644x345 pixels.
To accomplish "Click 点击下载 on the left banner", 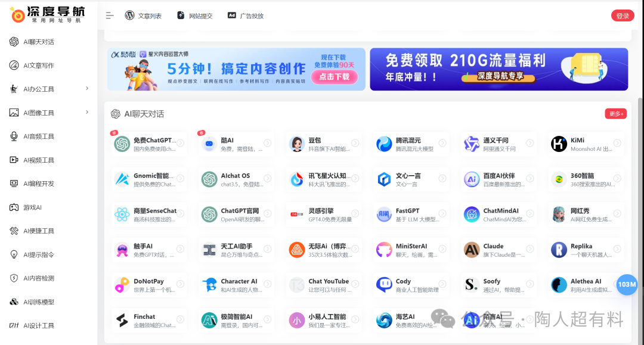I will click(335, 77).
